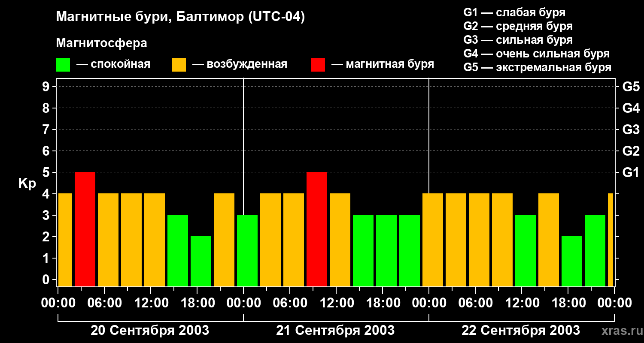Click the 12:00 label for 21 Сентября
The image size is (644, 343).
(x=336, y=303)
